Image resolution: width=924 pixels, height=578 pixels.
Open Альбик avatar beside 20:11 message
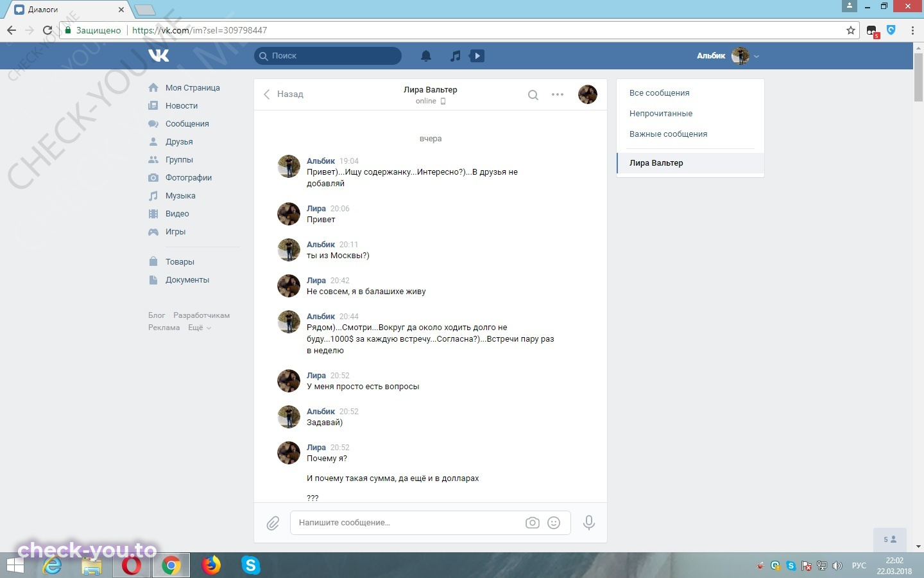[289, 250]
